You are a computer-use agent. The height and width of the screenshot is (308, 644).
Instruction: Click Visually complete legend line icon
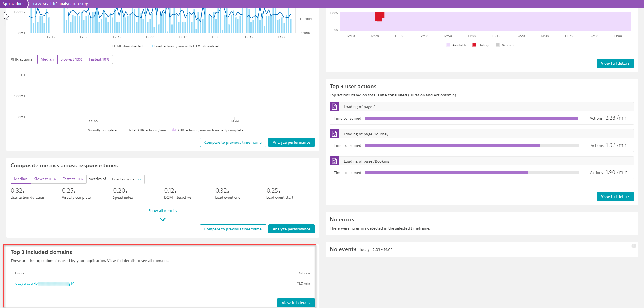coord(84,130)
